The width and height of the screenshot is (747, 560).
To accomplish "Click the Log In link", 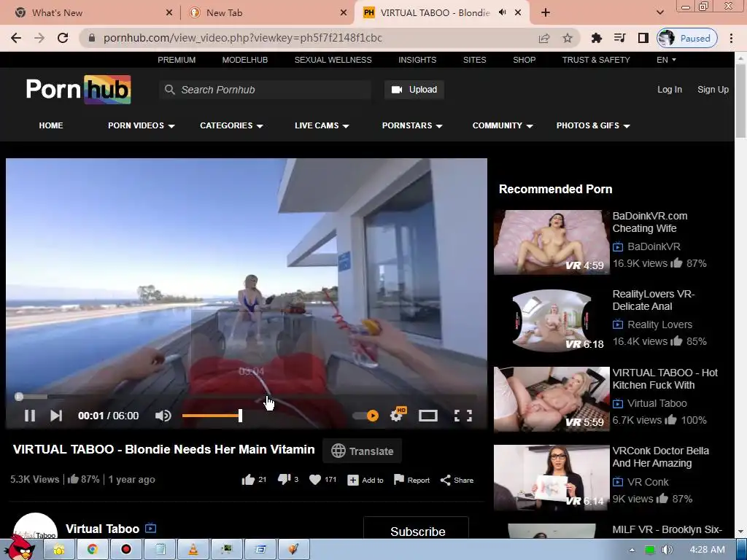I will coord(670,90).
